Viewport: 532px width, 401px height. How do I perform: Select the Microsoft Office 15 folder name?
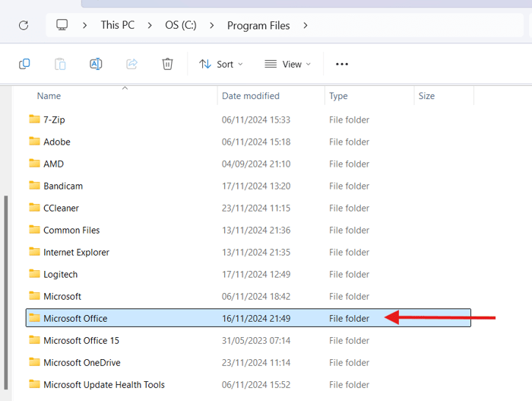[81, 341]
